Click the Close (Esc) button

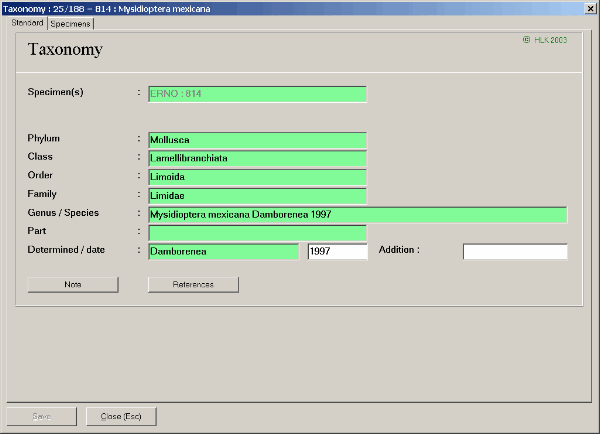121,416
